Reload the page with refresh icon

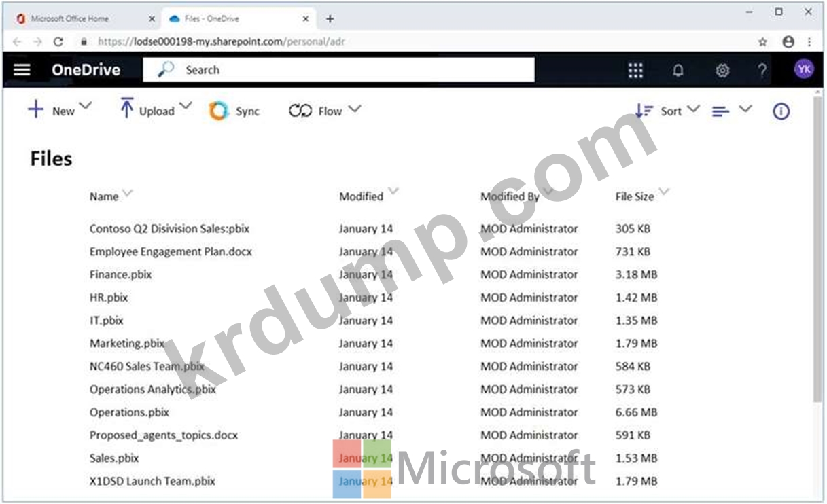(x=58, y=41)
